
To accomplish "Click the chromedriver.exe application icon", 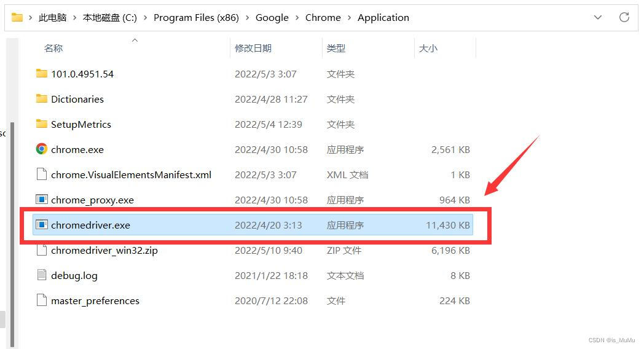I will pyautogui.click(x=42, y=225).
